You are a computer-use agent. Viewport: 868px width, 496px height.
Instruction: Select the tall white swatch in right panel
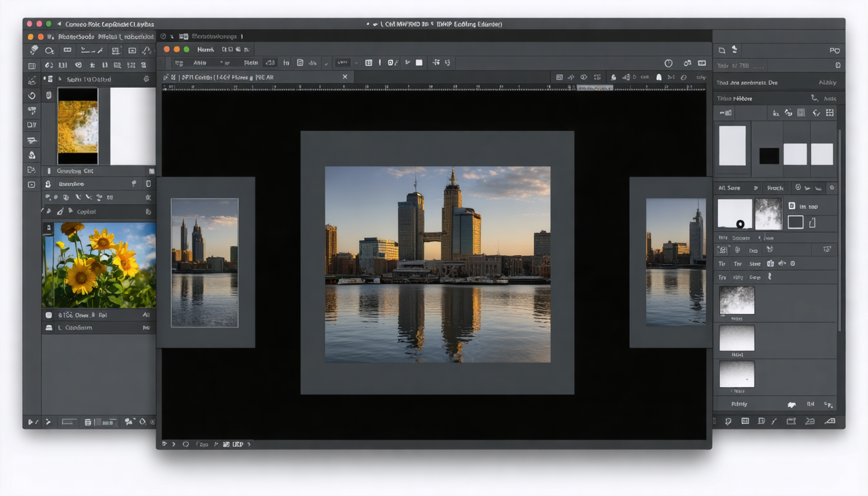[x=732, y=145]
